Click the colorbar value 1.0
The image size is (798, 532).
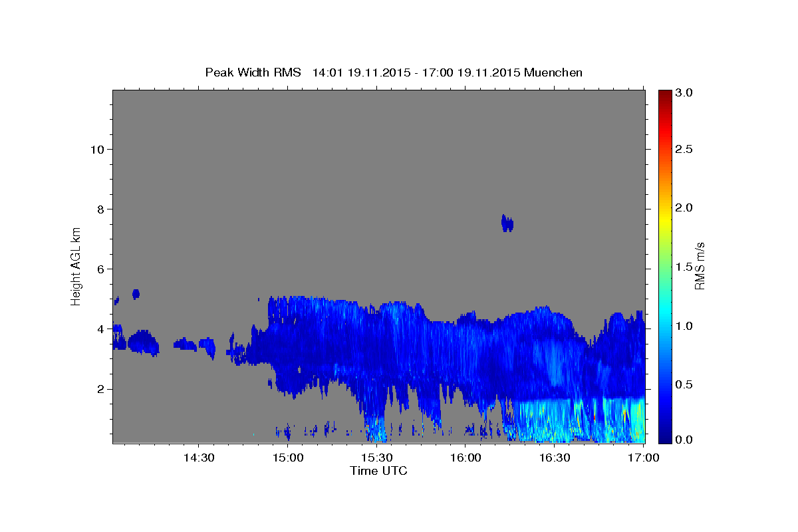(685, 326)
